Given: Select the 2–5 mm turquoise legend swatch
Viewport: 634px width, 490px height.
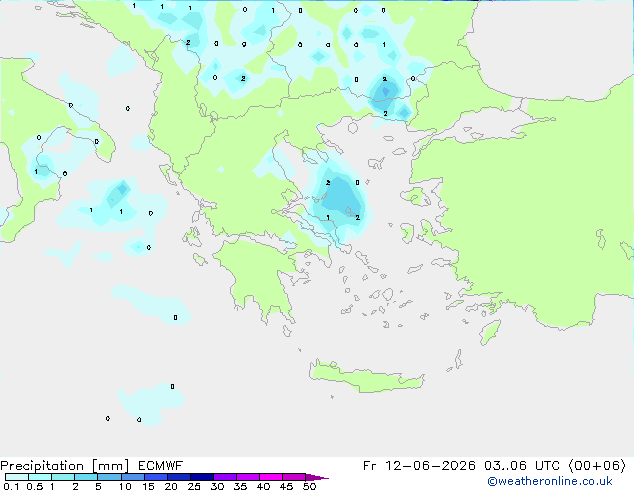Looking at the screenshot, I should [86, 477].
